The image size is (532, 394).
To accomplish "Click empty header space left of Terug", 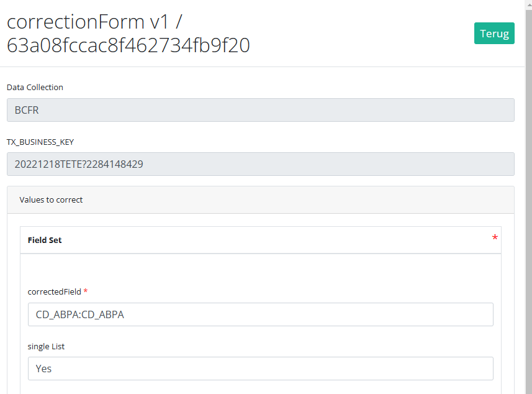I will (360, 34).
